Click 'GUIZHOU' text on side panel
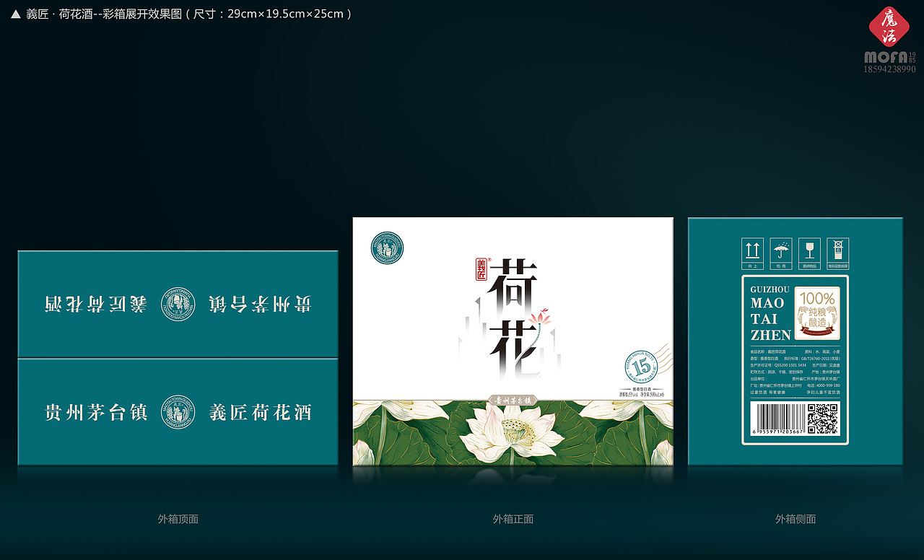 pos(770,289)
